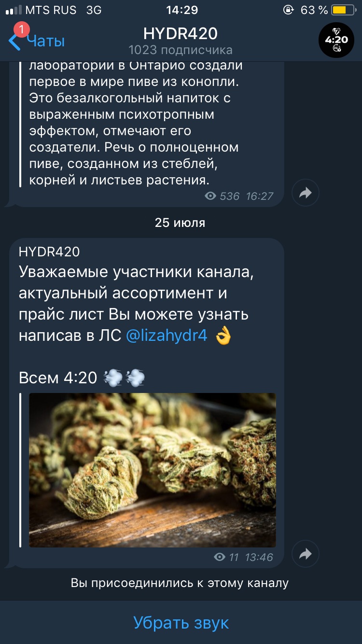Open HYDR420 channel title info
This screenshot has height=644, width=362.
click(181, 33)
